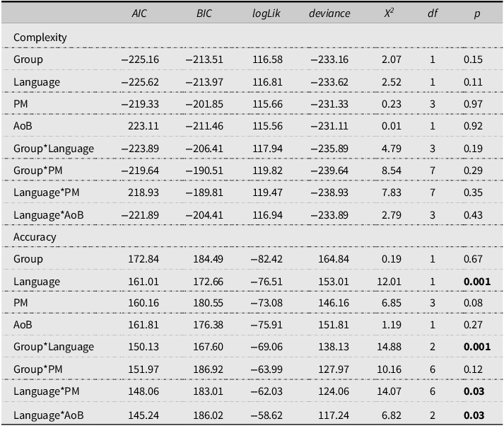Click the p column header
This screenshot has width=504, height=426.
coord(477,14)
